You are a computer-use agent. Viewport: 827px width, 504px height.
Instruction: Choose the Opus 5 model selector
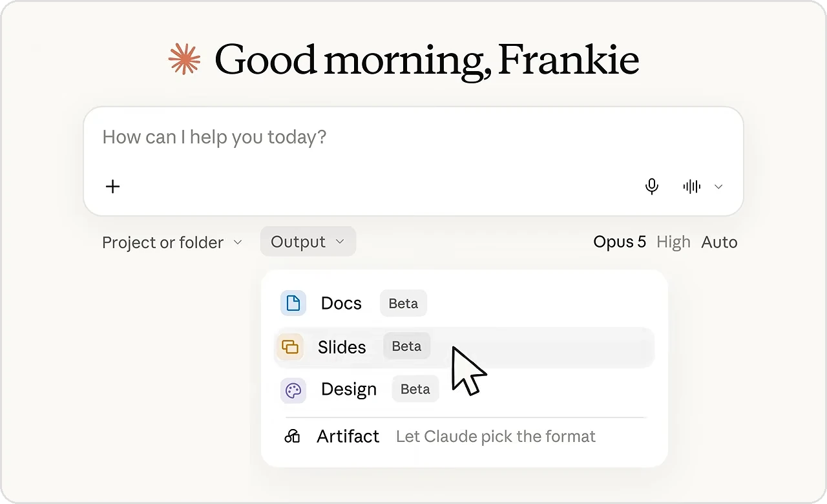point(620,242)
